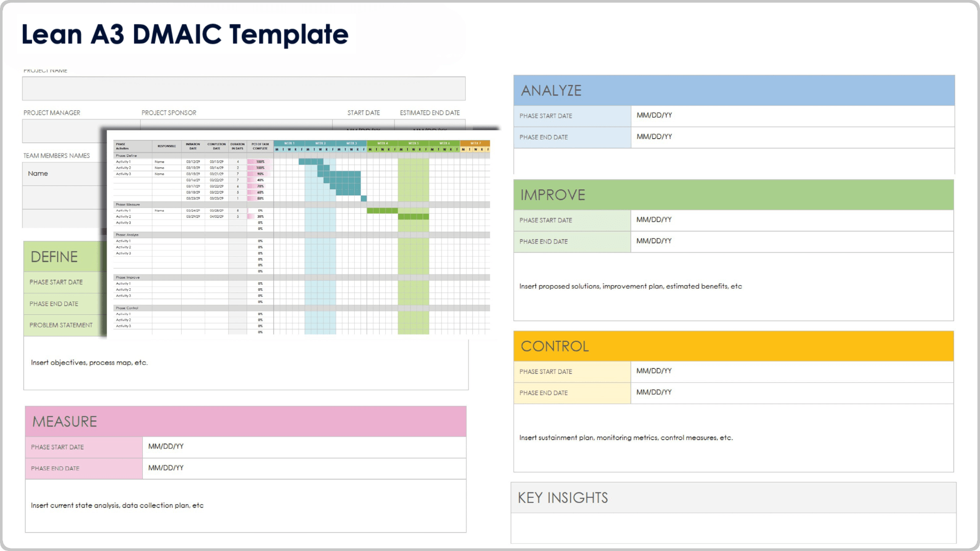Screen dimensions: 980x551
Task: Click 'Insert objectives, process map, etc.' text
Action: [89, 363]
